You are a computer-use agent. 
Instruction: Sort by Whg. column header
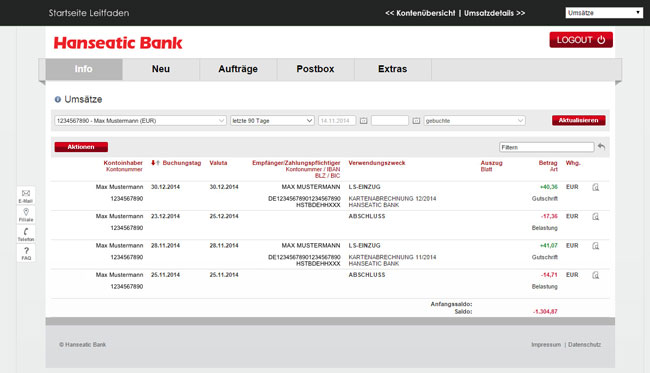[573, 163]
